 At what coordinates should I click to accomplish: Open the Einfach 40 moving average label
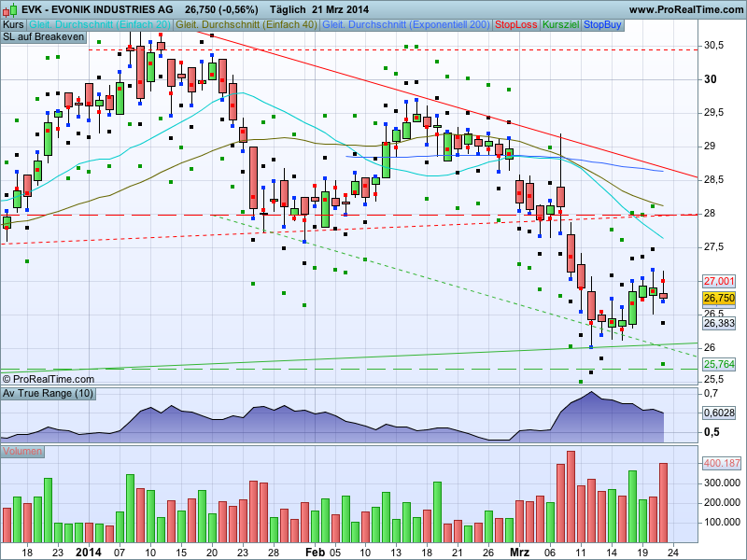[x=247, y=25]
